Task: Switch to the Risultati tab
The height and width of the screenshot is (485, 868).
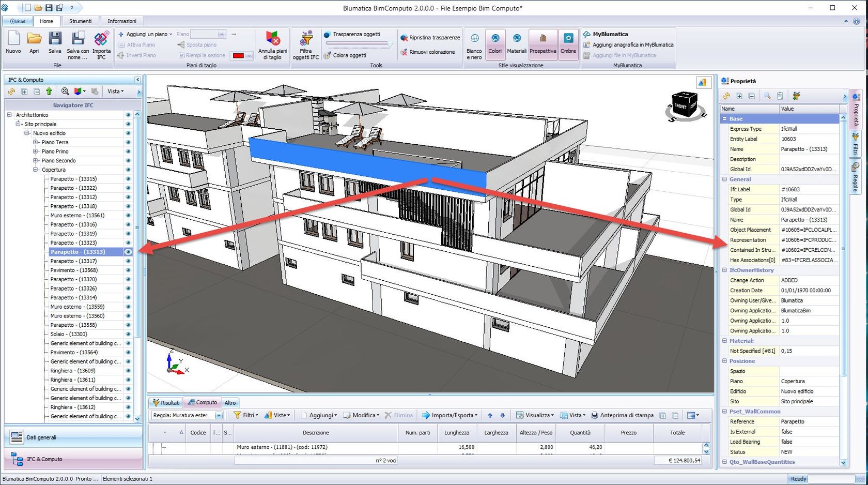Action: pyautogui.click(x=166, y=402)
